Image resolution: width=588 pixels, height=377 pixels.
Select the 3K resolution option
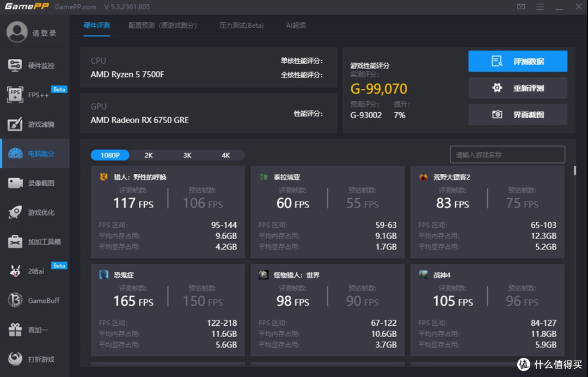pyautogui.click(x=187, y=155)
